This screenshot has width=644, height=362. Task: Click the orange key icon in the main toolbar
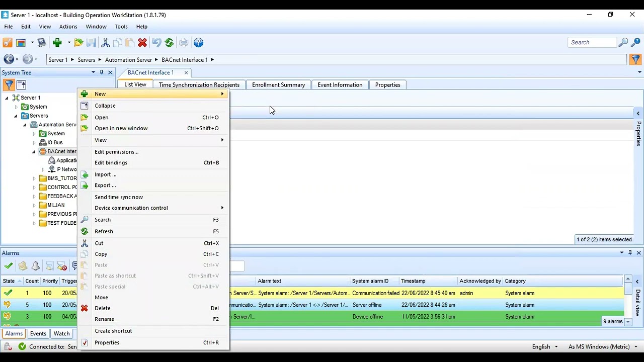coord(8,43)
